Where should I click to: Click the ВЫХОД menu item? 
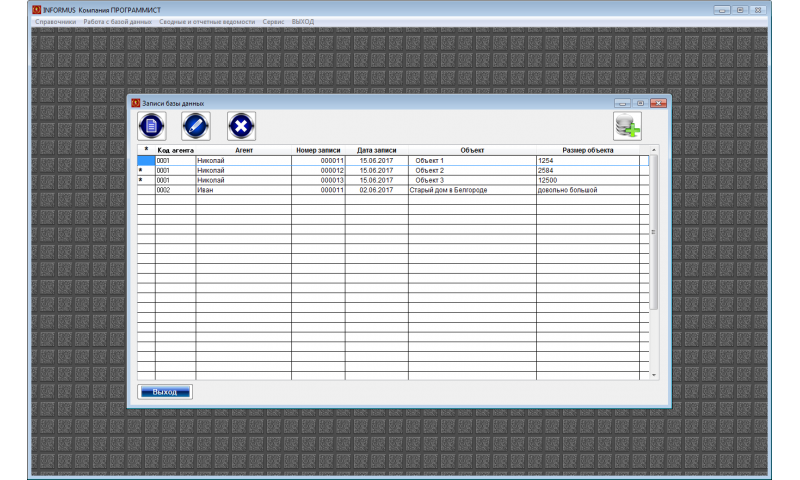[303, 21]
